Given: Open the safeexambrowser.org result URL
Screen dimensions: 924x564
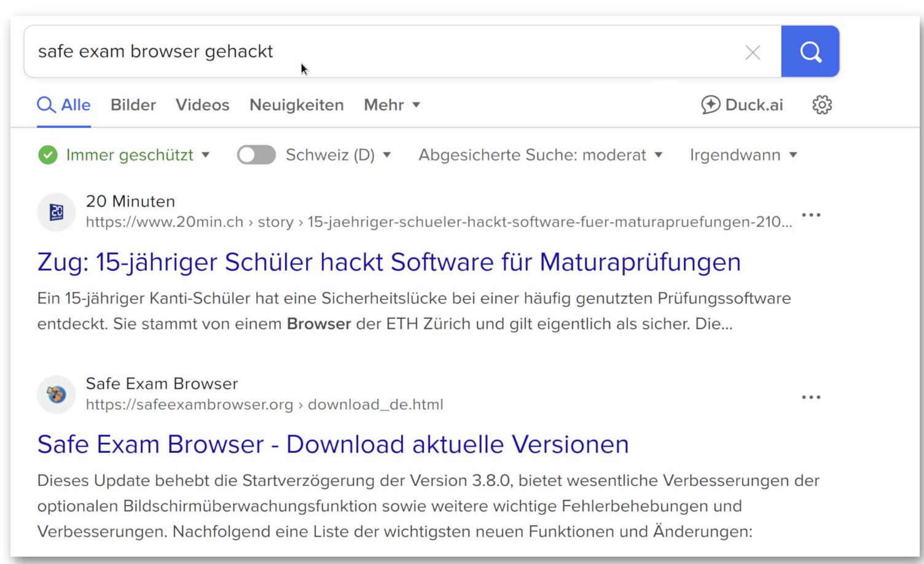Looking at the screenshot, I should [264, 404].
